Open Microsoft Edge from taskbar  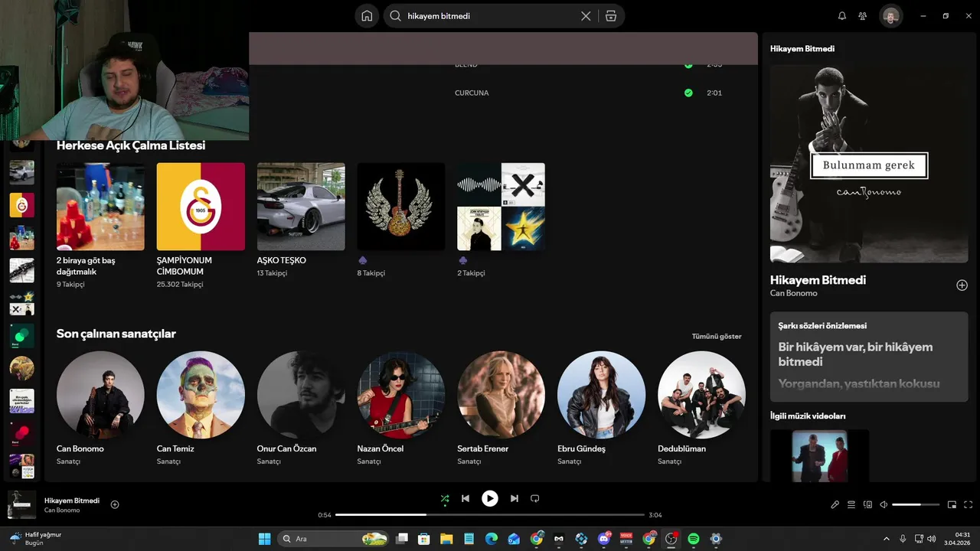coord(491,539)
